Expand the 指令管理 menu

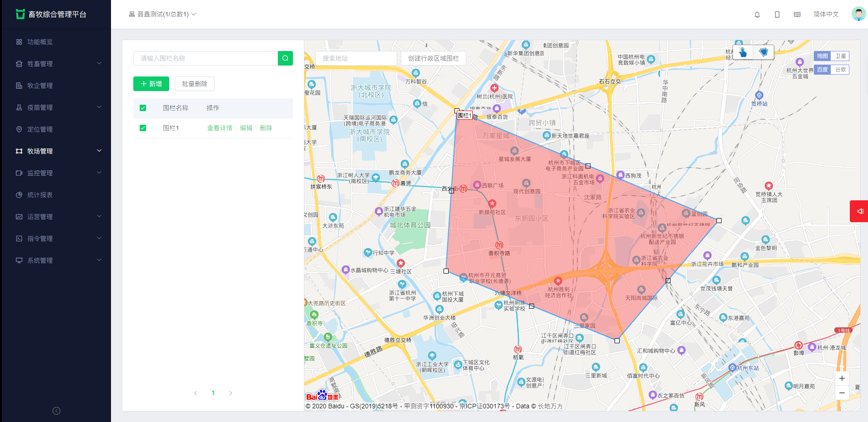99,238
